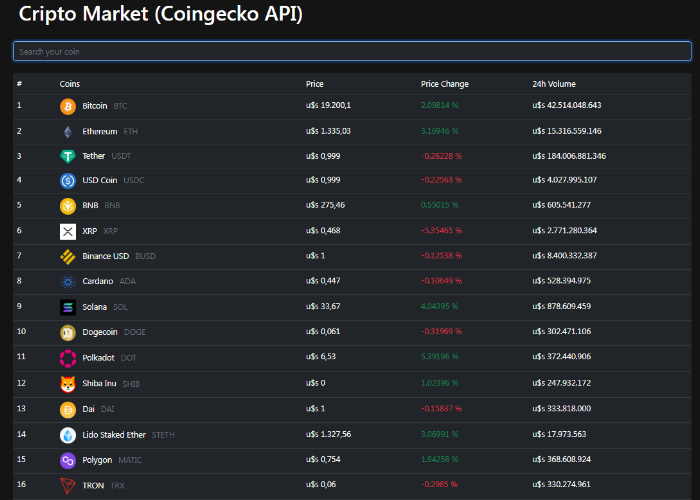Click Polkadot price u$s 6,53

point(321,356)
